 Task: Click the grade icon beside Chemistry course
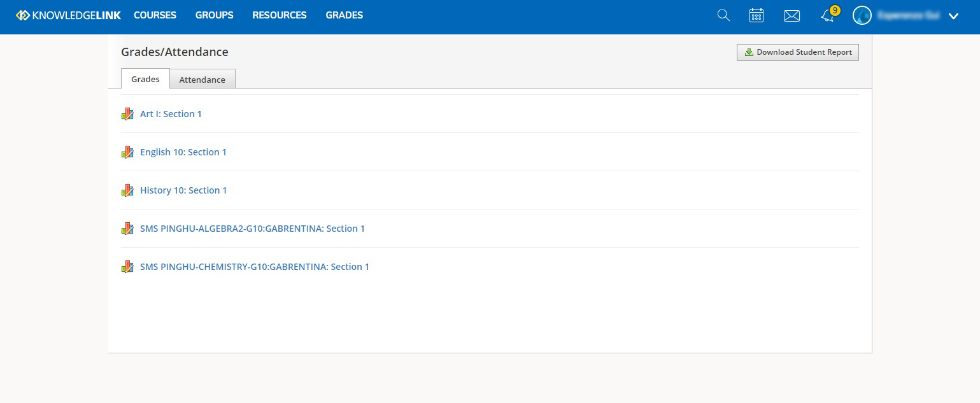pos(127,267)
